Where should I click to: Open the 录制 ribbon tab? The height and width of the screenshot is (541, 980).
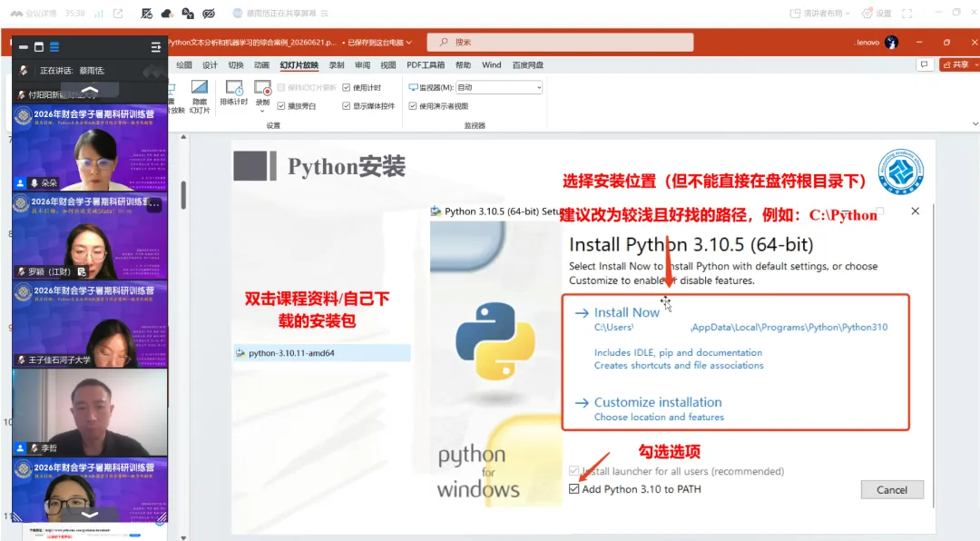click(x=337, y=65)
